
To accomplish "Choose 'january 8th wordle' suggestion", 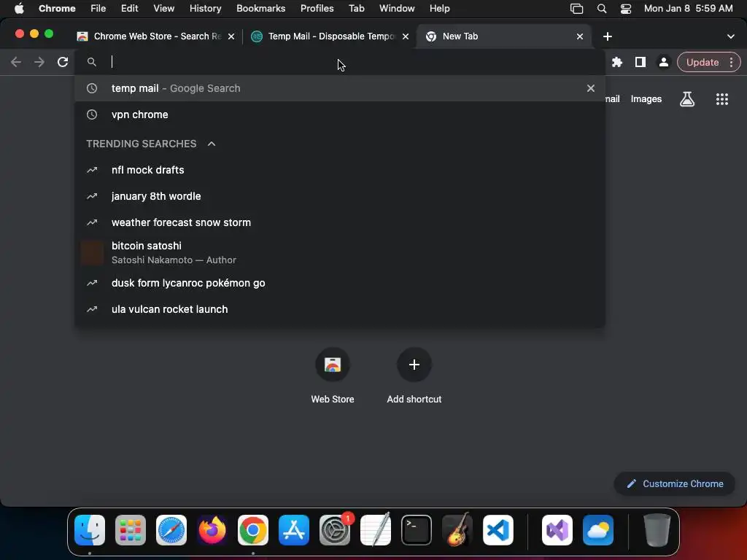I will point(340,196).
